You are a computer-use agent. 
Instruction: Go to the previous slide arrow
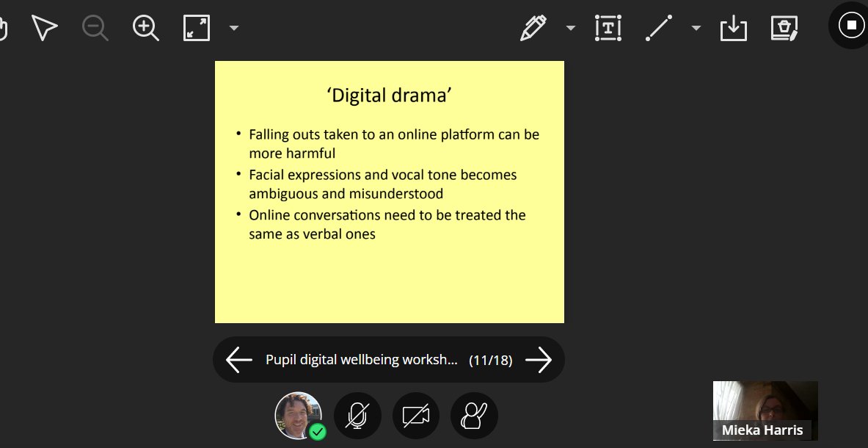coord(239,360)
